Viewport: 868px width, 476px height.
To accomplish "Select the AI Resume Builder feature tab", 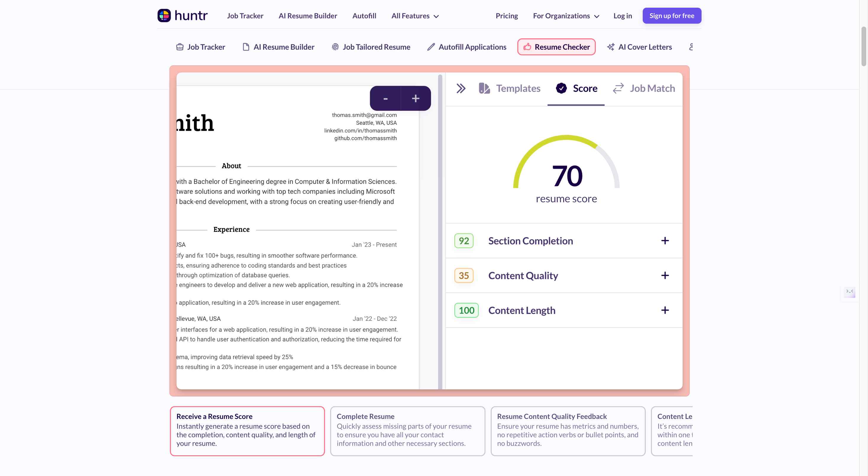I will (278, 47).
